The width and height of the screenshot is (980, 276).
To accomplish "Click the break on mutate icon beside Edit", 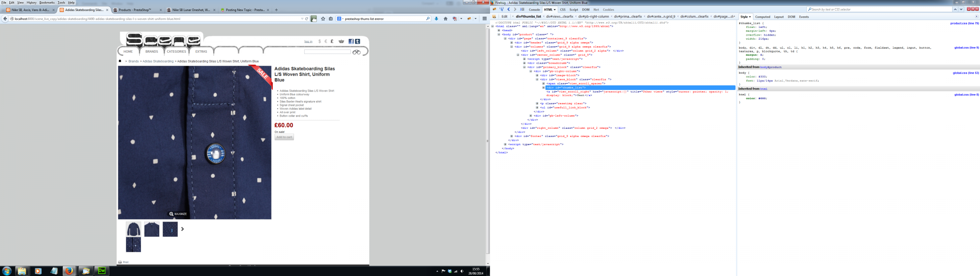I will [x=494, y=17].
